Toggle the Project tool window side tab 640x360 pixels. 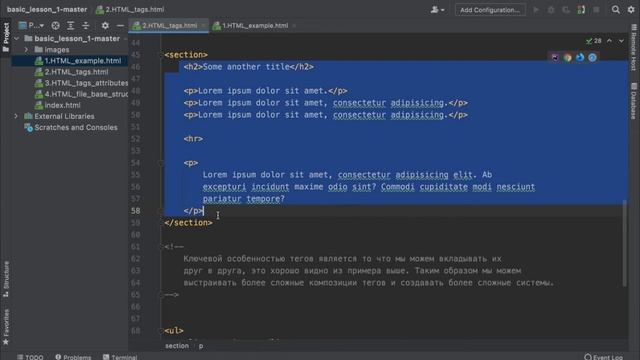click(6, 37)
